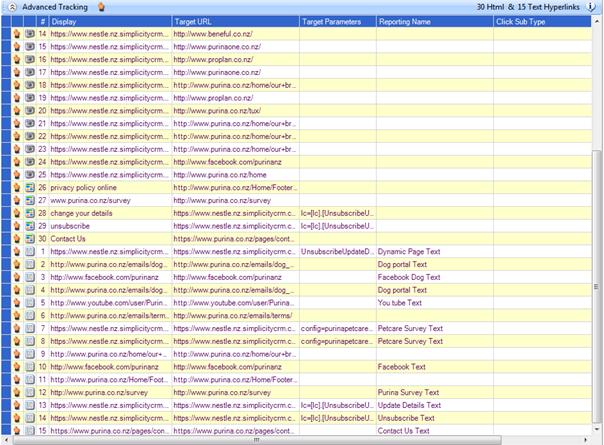This screenshot has width=604, height=445.
Task: Click text link icon of Update Details Text row
Action: coord(30,405)
